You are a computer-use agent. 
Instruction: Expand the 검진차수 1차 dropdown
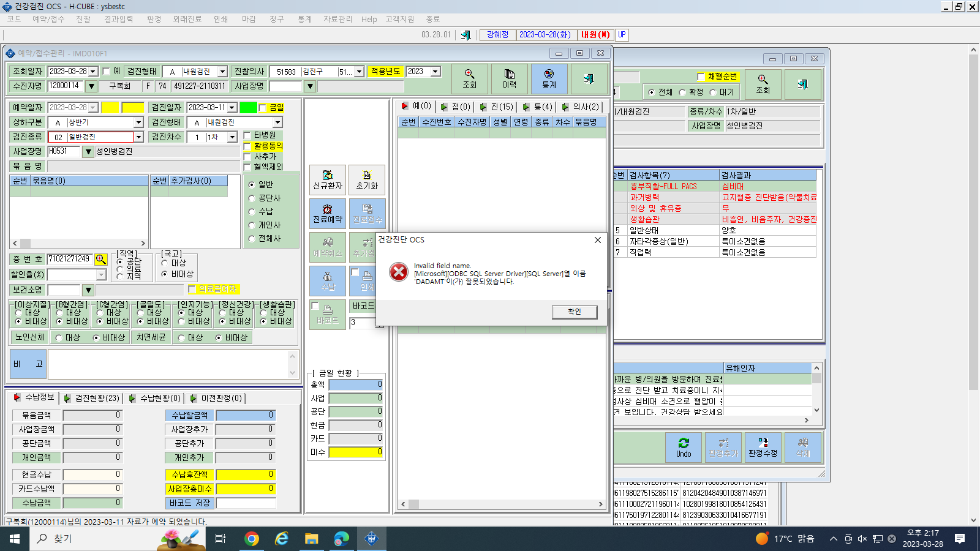pyautogui.click(x=232, y=137)
